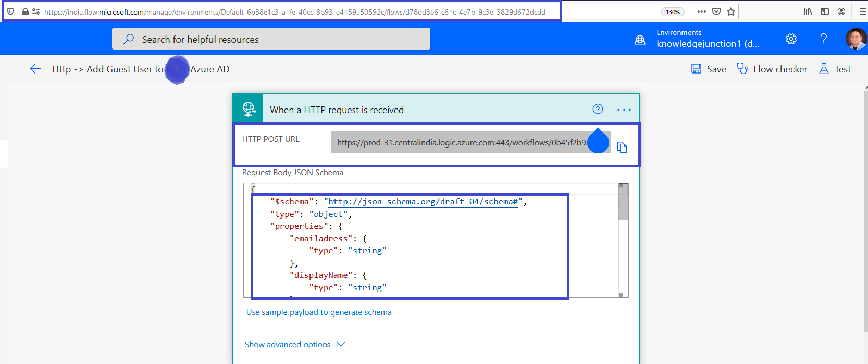
Task: Open the settings gear icon
Action: coord(791,39)
